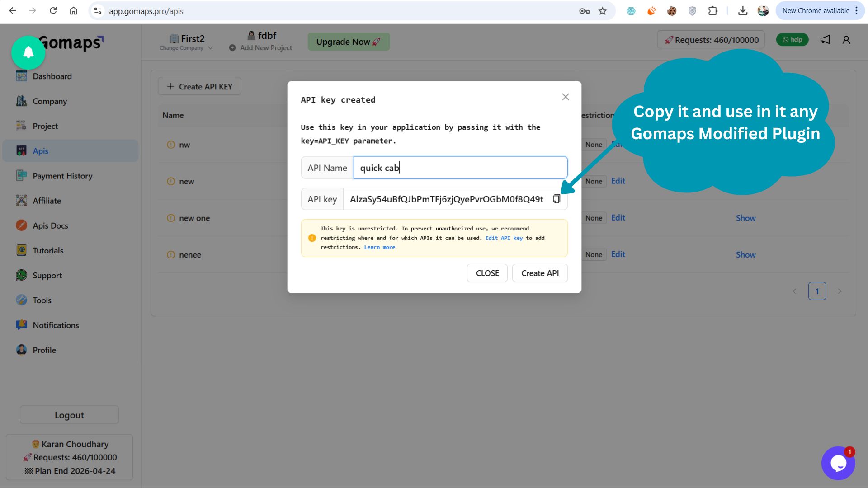Click Add New Project
Image resolution: width=868 pixels, height=488 pixels.
260,48
